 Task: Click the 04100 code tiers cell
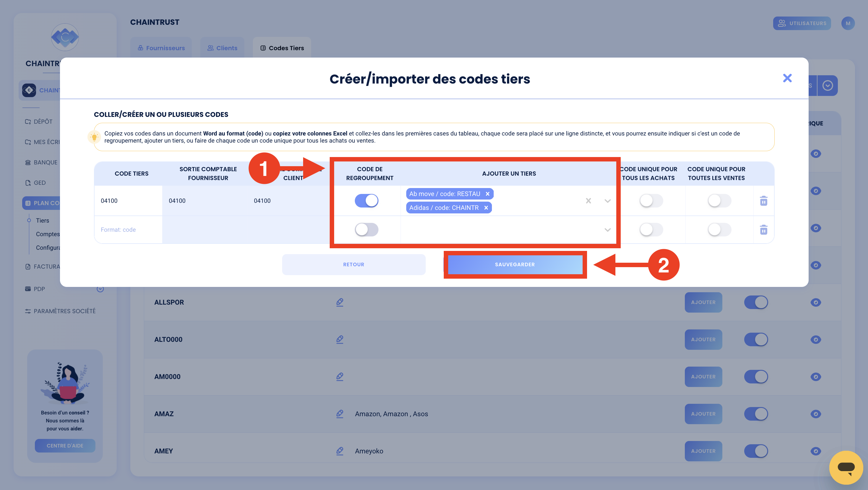point(129,201)
